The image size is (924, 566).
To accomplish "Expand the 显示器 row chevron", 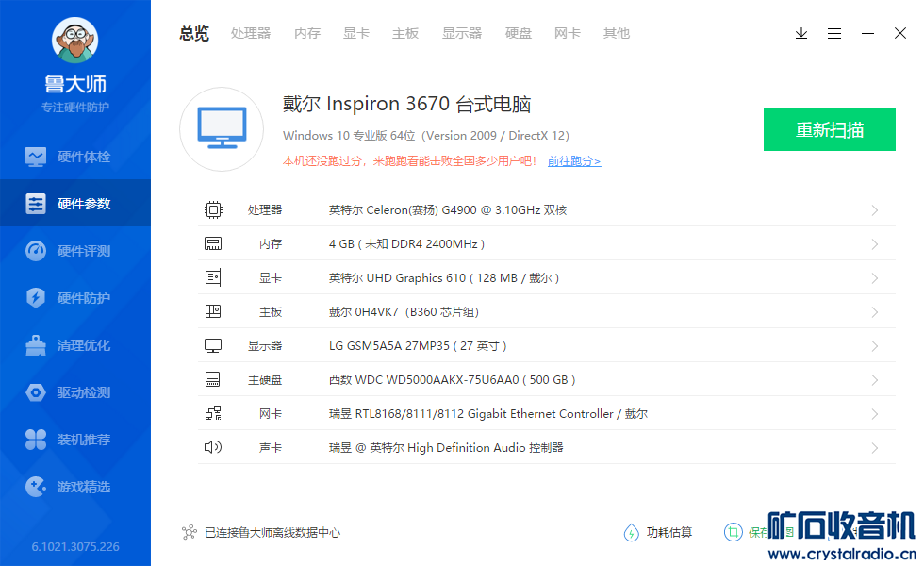I will 875,345.
